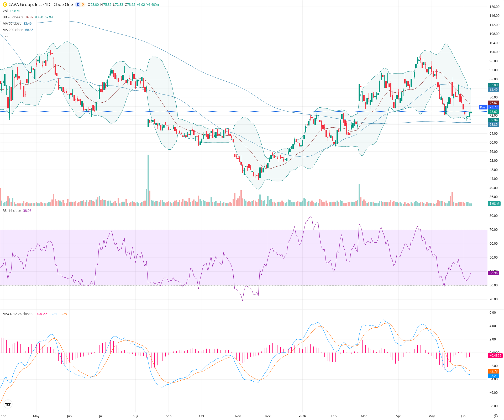Click the 69.94 lower band price tag
The height and width of the screenshot is (420, 504).
click(493, 120)
